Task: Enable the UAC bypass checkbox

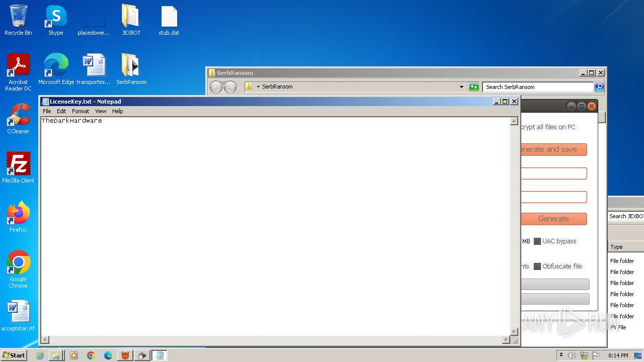Action: coord(537,241)
